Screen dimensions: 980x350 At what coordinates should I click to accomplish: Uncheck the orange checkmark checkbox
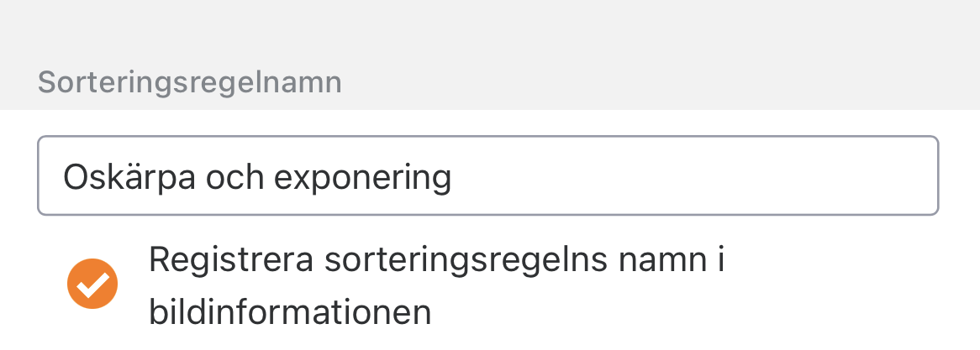(92, 285)
